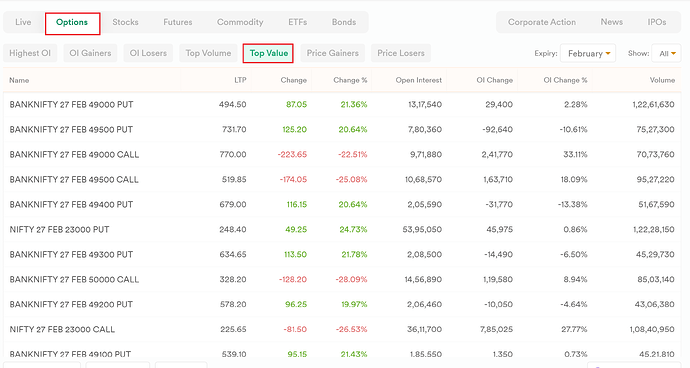Image resolution: width=690 pixels, height=368 pixels.
Task: Show the OI Gainers list
Action: coord(90,53)
